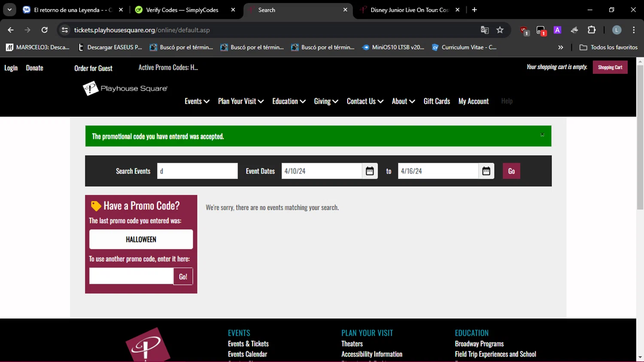Click the Forward navigation arrow
This screenshot has height=362, width=644.
click(x=27, y=30)
